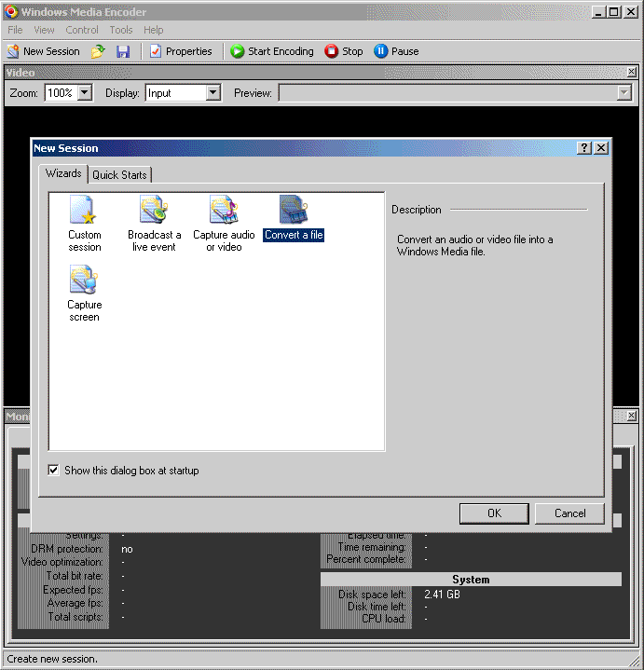Click the 'DRM protection:' label
644x670 pixels.
[x=67, y=549]
